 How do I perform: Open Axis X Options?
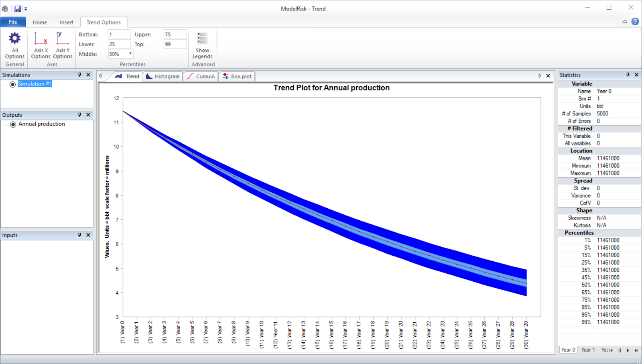(40, 45)
